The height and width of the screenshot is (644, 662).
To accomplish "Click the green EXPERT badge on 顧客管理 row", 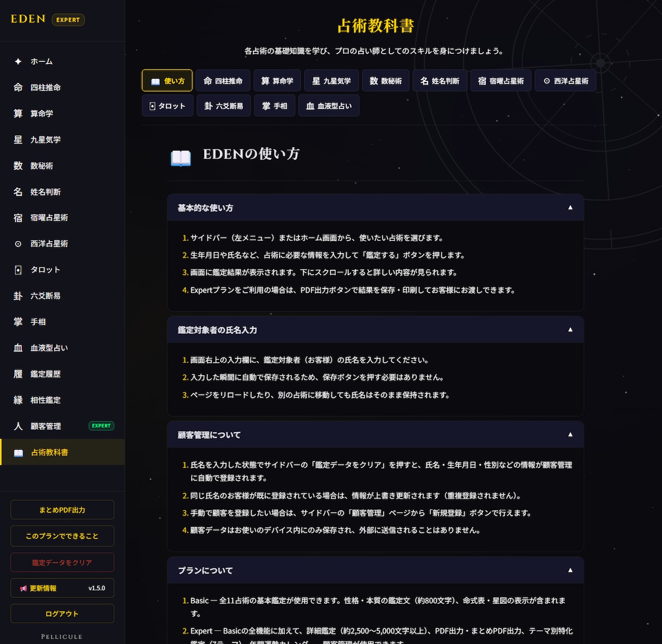I will click(101, 426).
